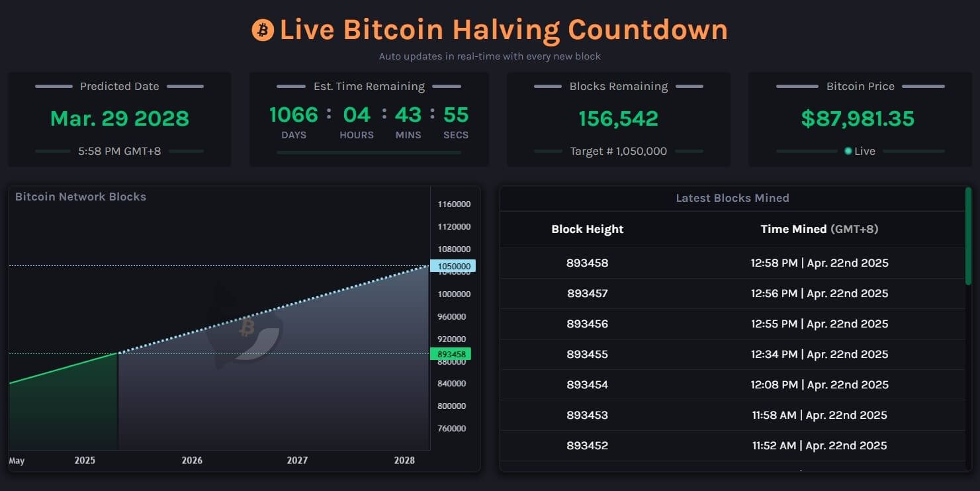Image resolution: width=980 pixels, height=491 pixels.
Task: Click the 156,542 blocks remaining value
Action: (618, 118)
